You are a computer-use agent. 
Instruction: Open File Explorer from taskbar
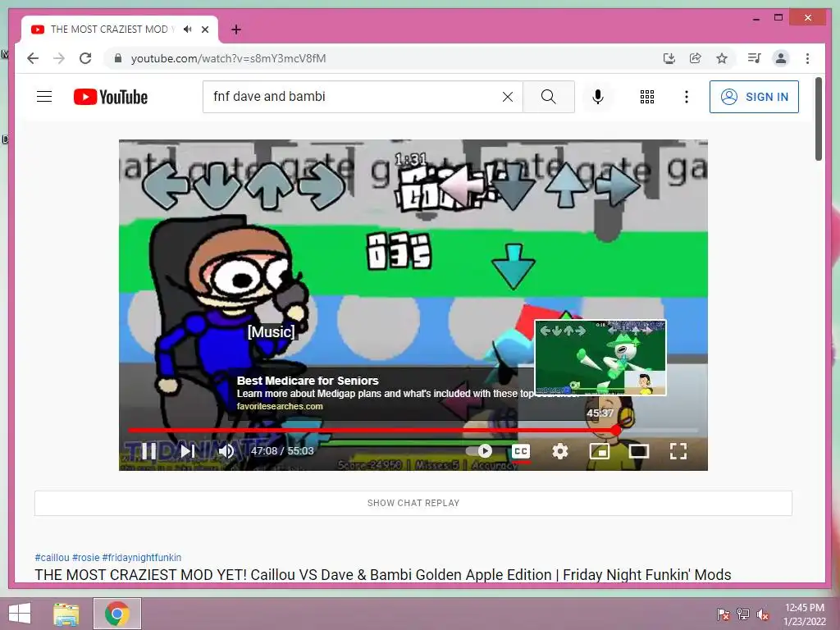(x=66, y=614)
